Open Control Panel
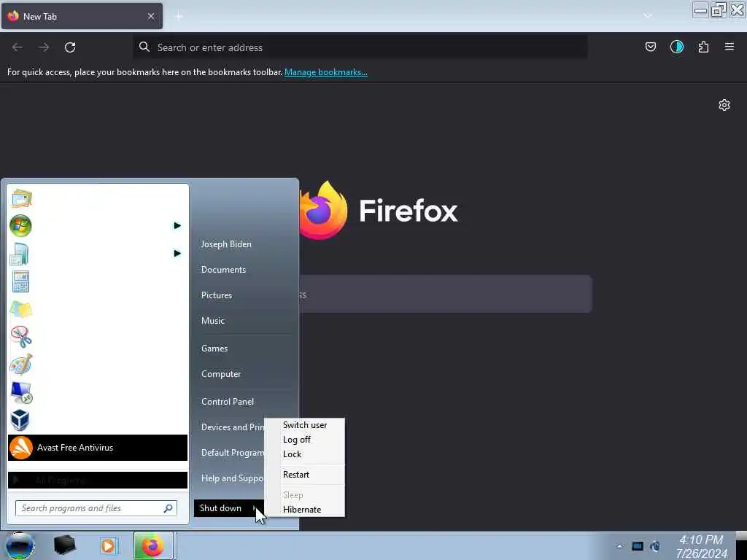747x560 pixels. pos(228,402)
